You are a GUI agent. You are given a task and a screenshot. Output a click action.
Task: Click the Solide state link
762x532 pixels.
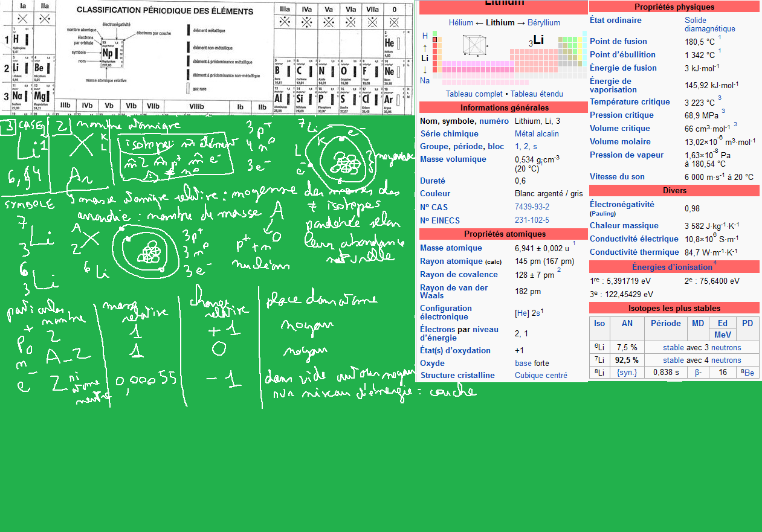696,20
